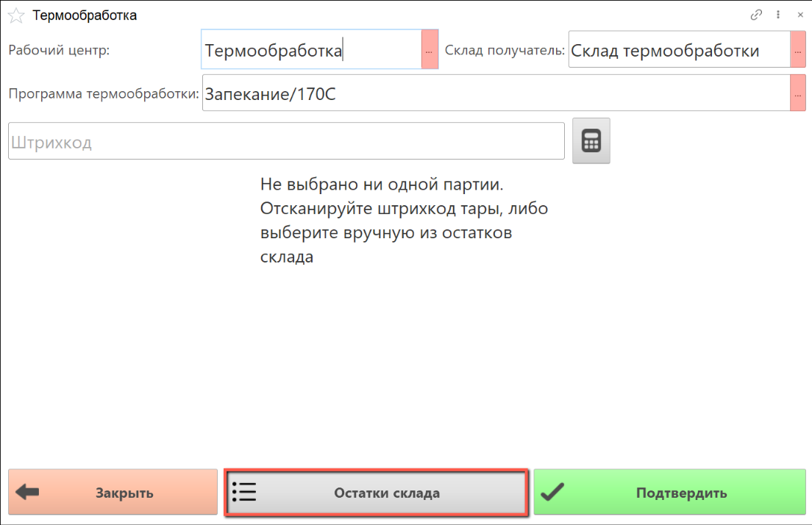Click the Термообработка window title text
Viewport: 812px width, 525px height.
[x=85, y=15]
